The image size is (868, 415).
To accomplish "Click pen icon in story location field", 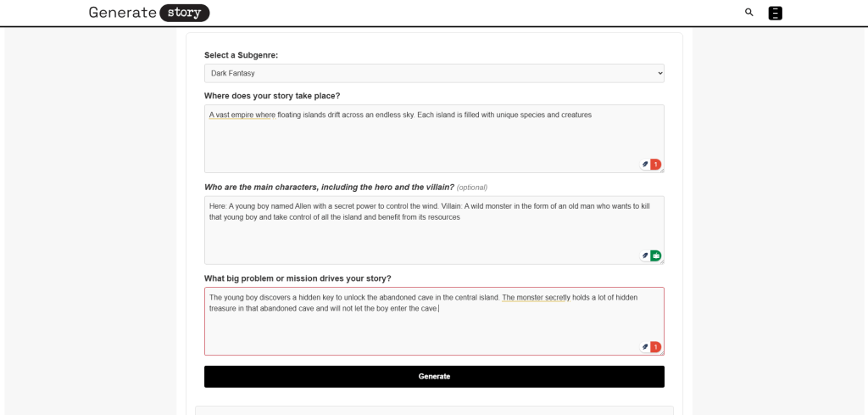I will pyautogui.click(x=645, y=165).
